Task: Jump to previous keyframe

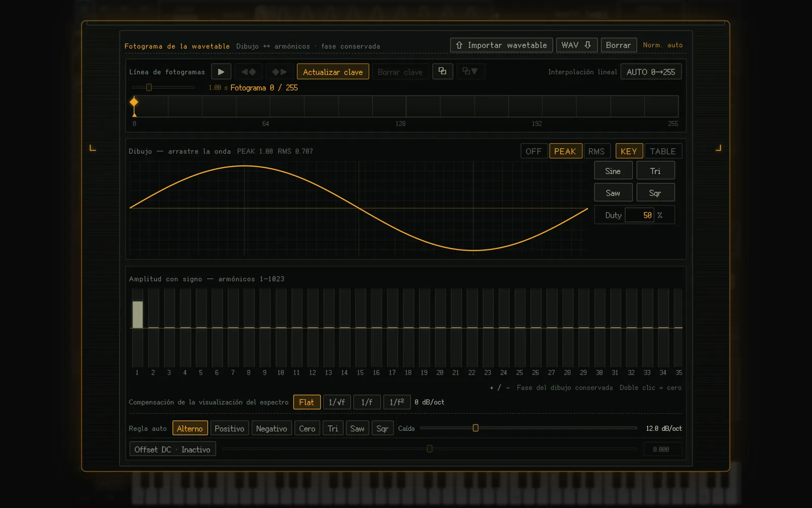Action: tap(248, 72)
